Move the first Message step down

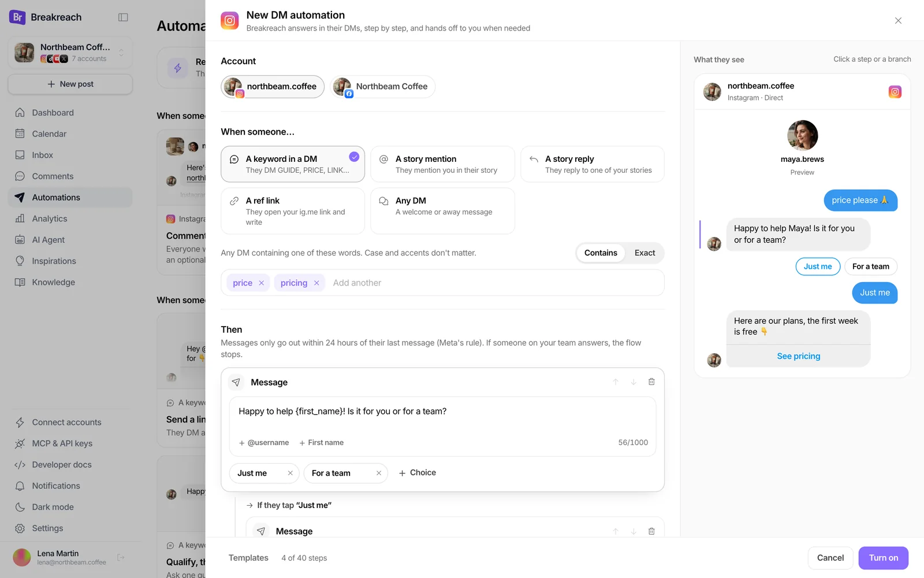[634, 381]
